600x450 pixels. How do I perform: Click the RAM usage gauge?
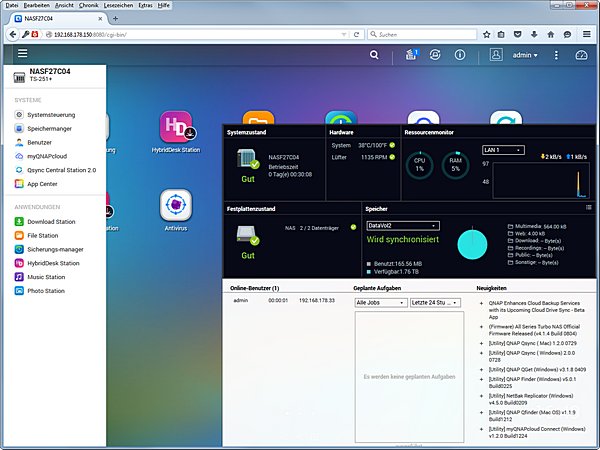click(455, 165)
